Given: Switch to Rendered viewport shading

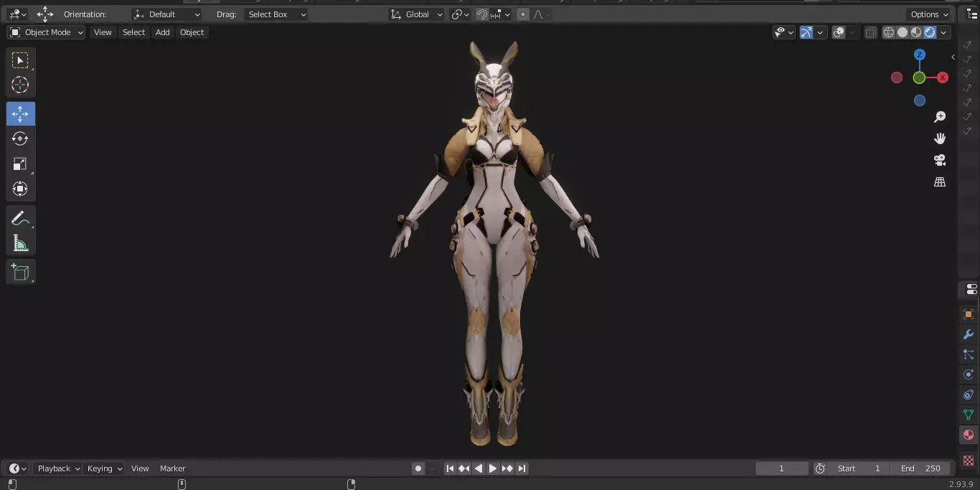Looking at the screenshot, I should pyautogui.click(x=930, y=32).
